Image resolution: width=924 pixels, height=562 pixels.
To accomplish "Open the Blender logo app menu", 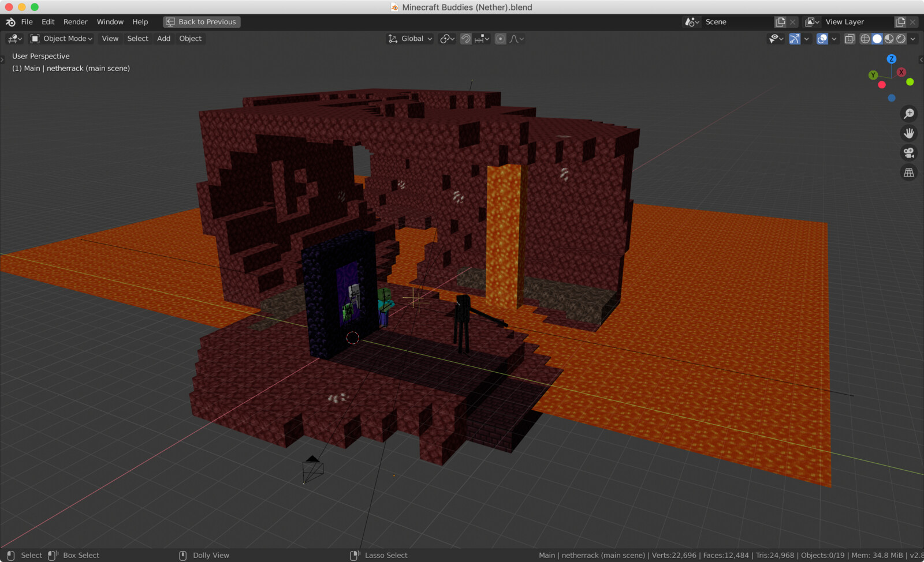I will pos(10,22).
